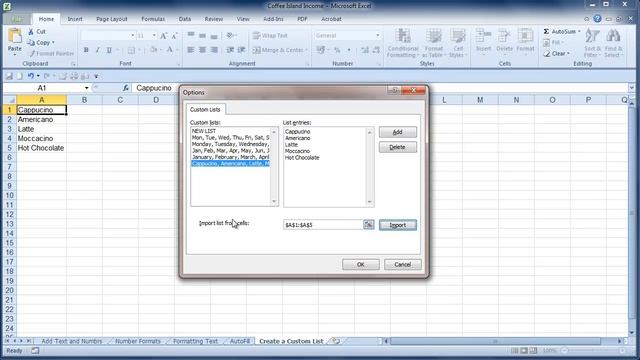Click the Delete button in Options dialog

398,147
